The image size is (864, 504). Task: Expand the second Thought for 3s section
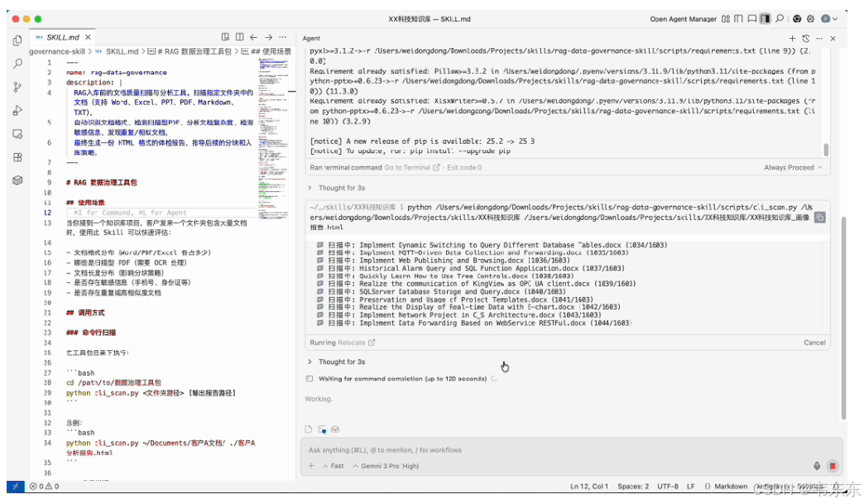click(x=337, y=362)
